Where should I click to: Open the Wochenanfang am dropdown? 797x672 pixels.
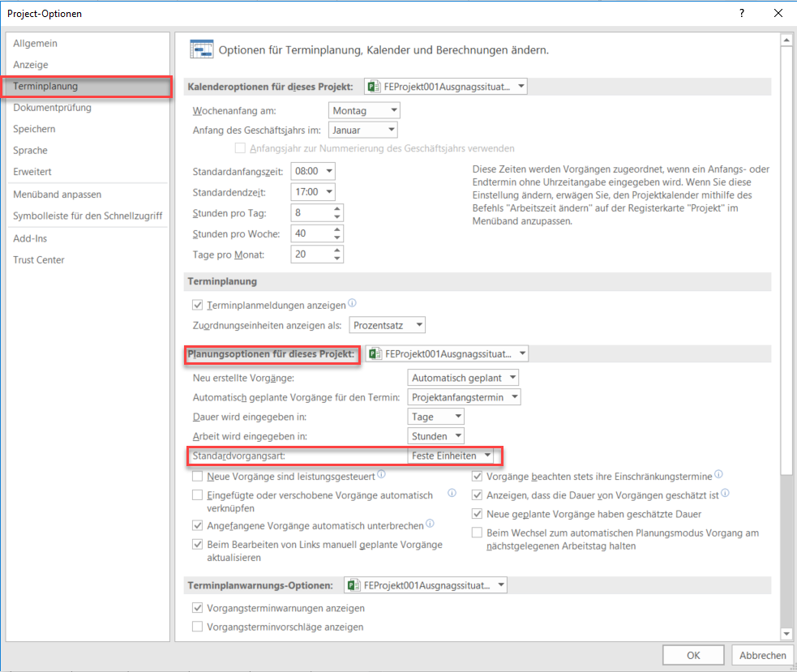point(365,110)
